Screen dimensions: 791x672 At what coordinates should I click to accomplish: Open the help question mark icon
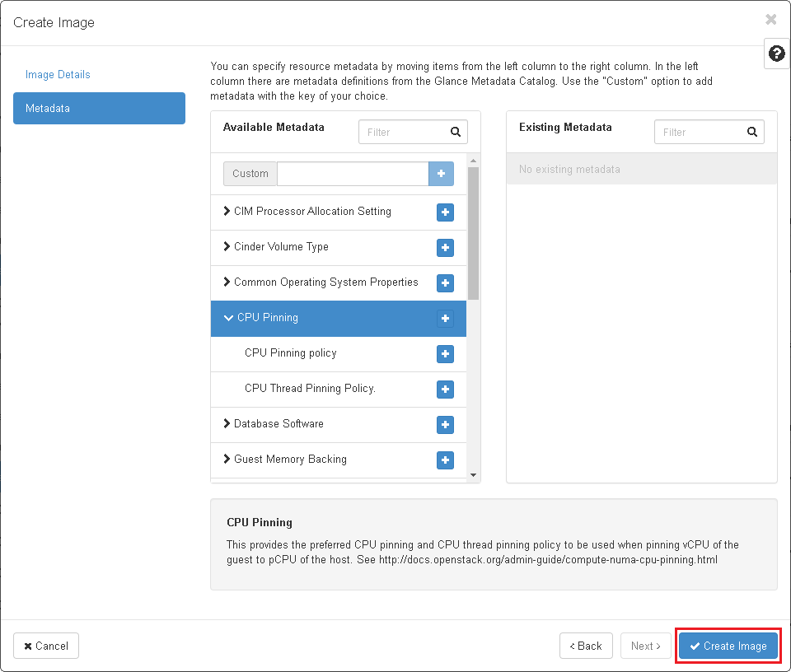(x=775, y=54)
